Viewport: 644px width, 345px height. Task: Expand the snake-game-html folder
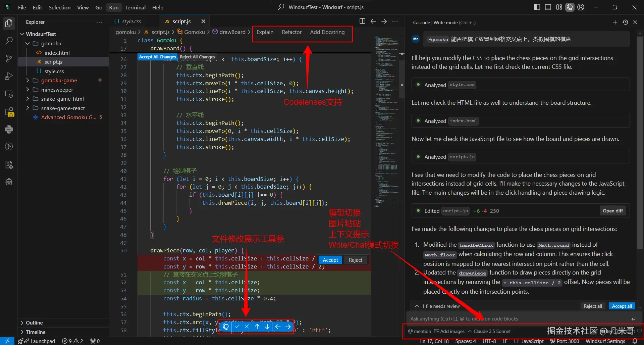point(28,99)
